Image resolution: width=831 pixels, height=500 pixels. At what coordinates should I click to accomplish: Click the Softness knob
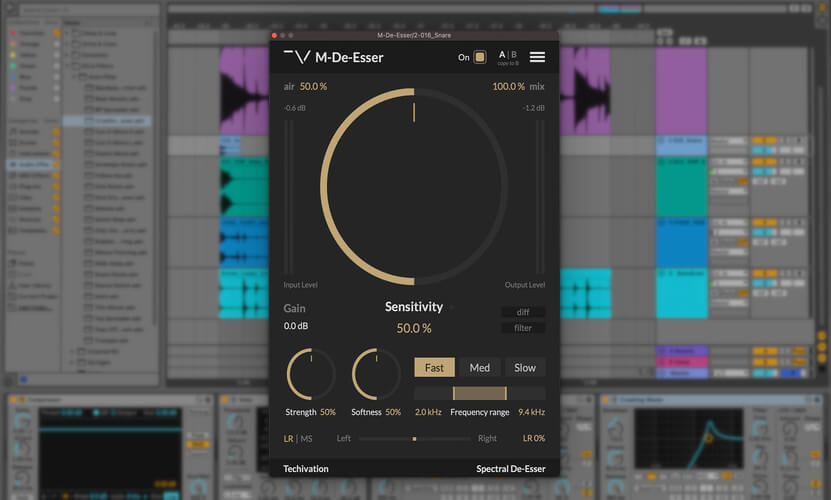point(376,374)
